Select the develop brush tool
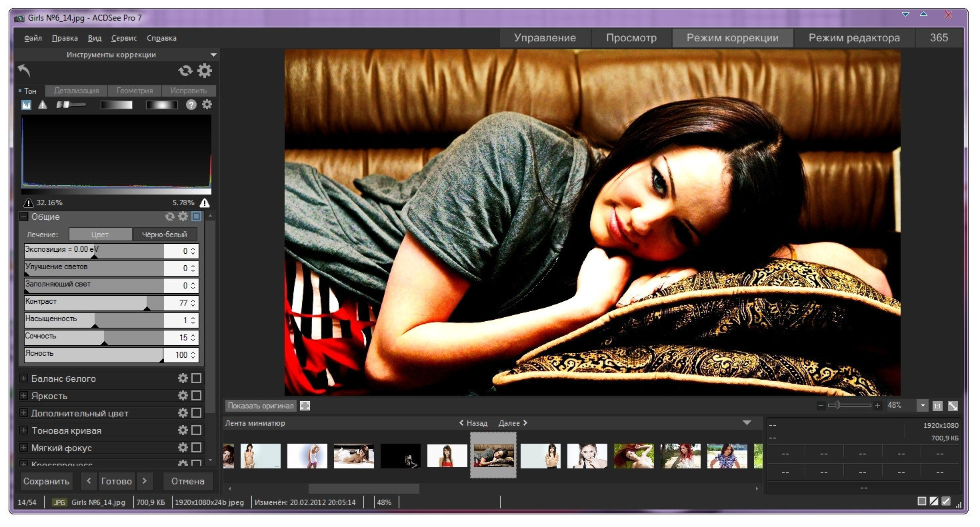Viewport: 980px width, 527px height. 71,105
